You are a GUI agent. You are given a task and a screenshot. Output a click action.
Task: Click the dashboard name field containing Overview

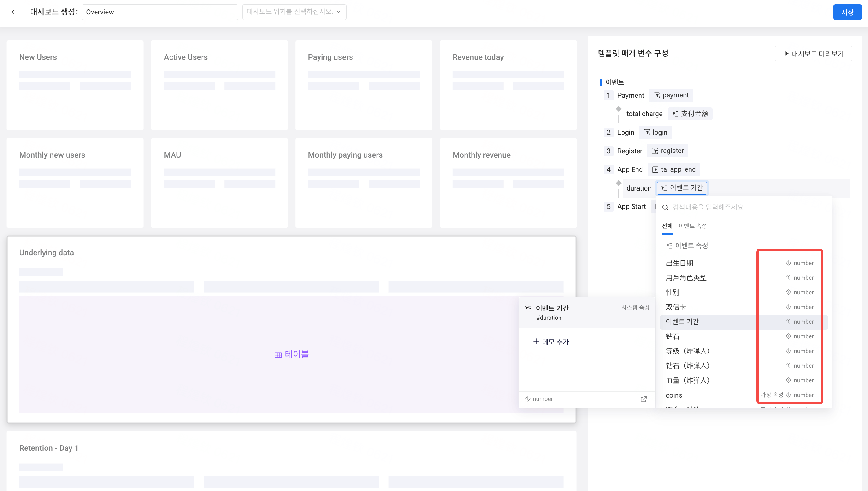click(160, 12)
